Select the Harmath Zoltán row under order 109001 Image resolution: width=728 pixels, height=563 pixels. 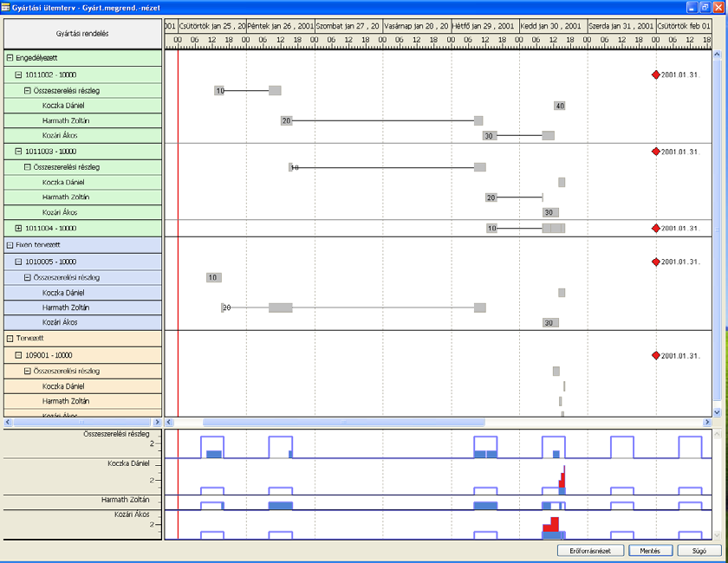82,401
